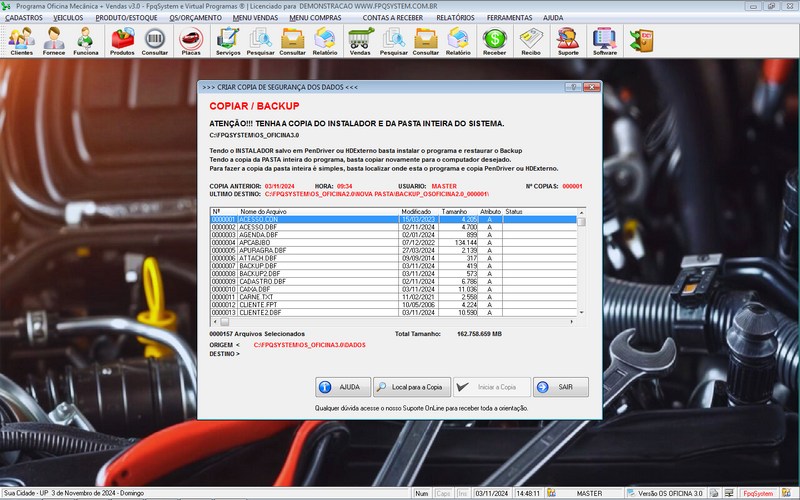Open the Produtos toolbar icon
This screenshot has height=500, width=800.
point(122,40)
